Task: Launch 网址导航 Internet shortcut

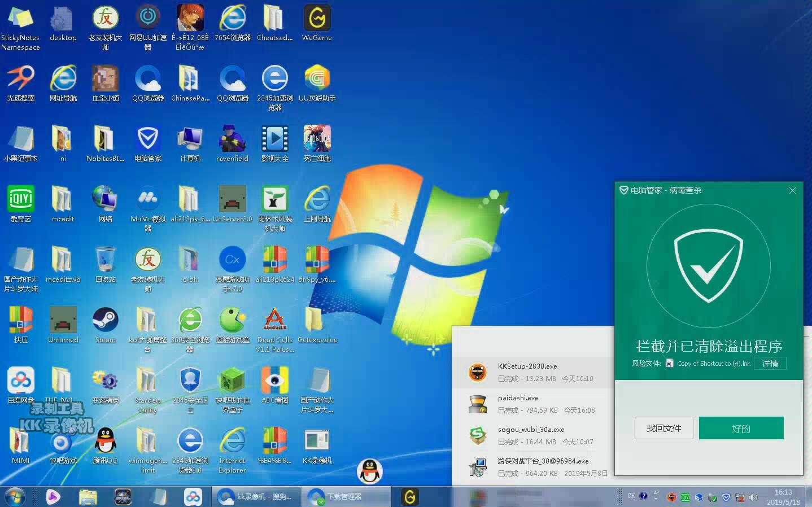Action: pyautogui.click(x=63, y=83)
